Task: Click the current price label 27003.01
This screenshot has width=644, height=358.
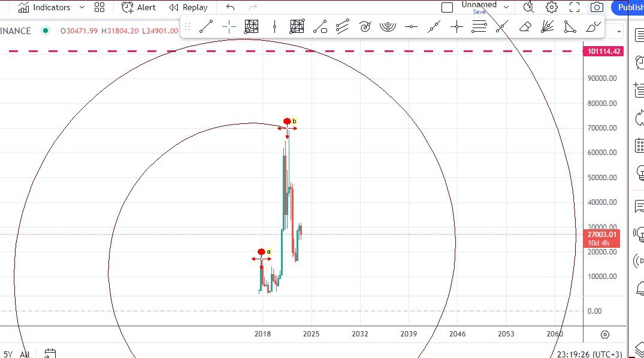Action: coord(601,235)
